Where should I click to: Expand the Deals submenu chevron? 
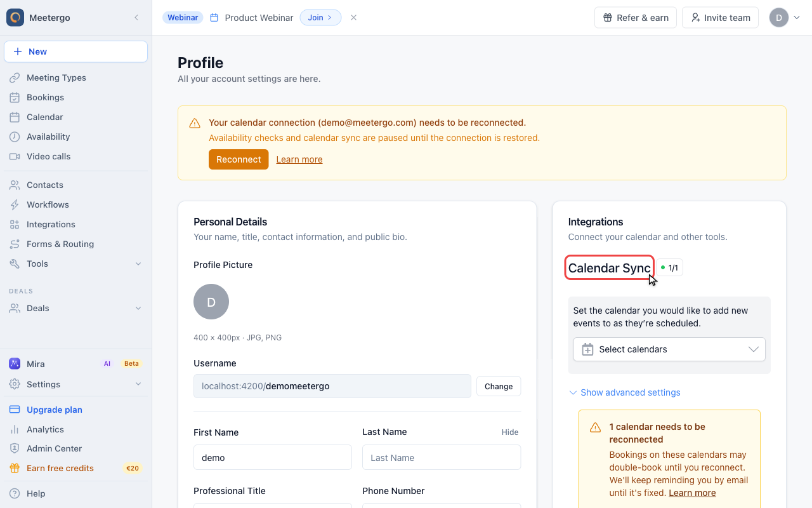(138, 308)
